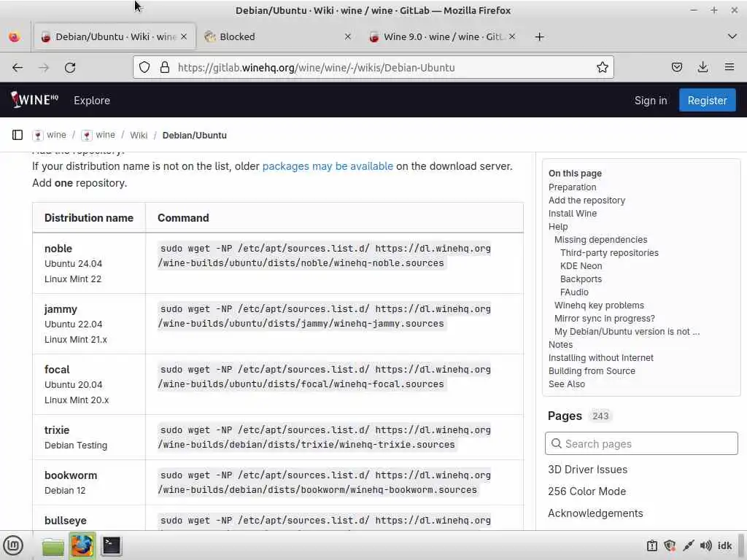Click the jammy wget command text
The width and height of the screenshot is (747, 560).
coord(325,316)
